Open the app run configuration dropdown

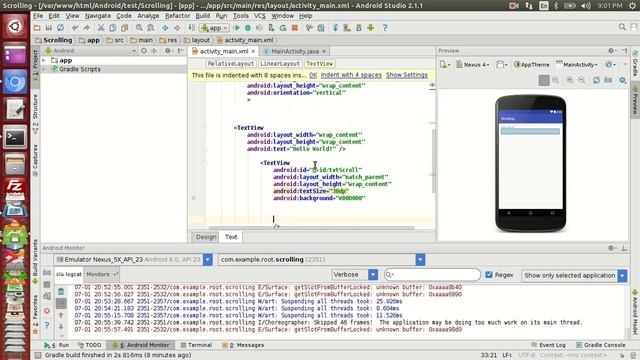pos(215,28)
